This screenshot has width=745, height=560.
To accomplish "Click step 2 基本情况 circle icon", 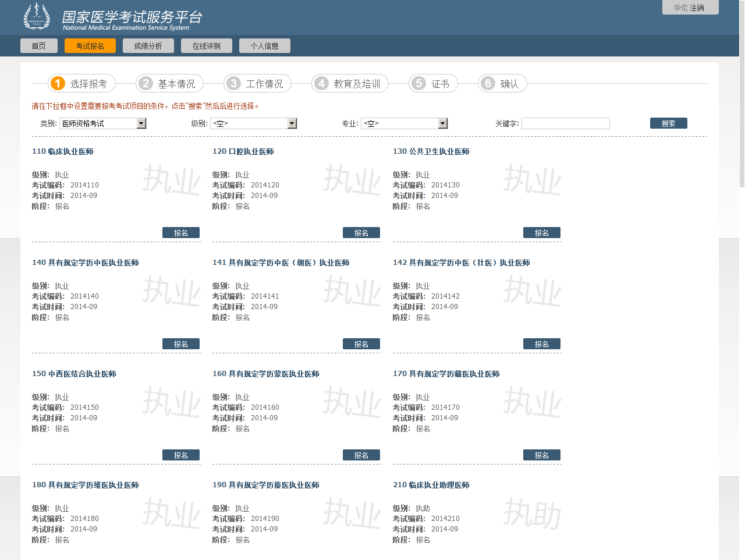I will (146, 83).
